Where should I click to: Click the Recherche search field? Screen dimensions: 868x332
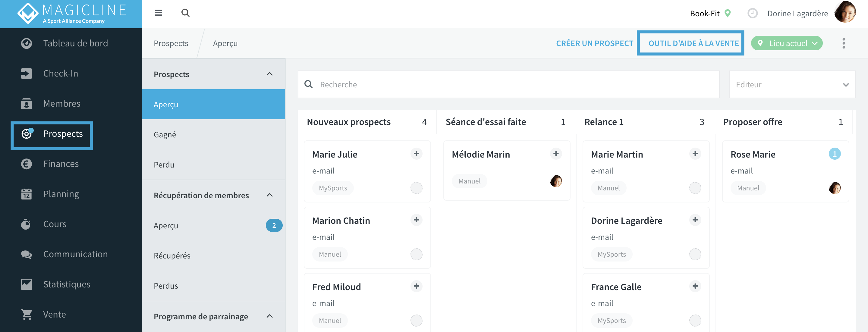pos(508,85)
